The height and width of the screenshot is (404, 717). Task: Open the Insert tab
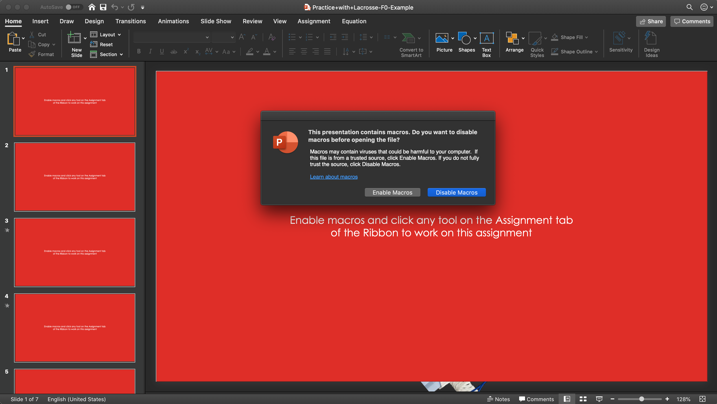pyautogui.click(x=40, y=21)
